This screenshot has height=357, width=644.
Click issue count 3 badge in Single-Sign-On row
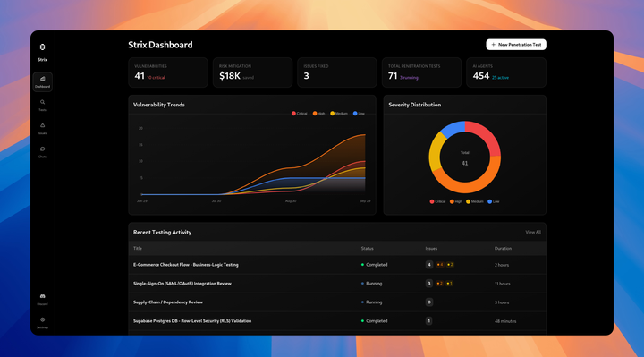coord(429,284)
